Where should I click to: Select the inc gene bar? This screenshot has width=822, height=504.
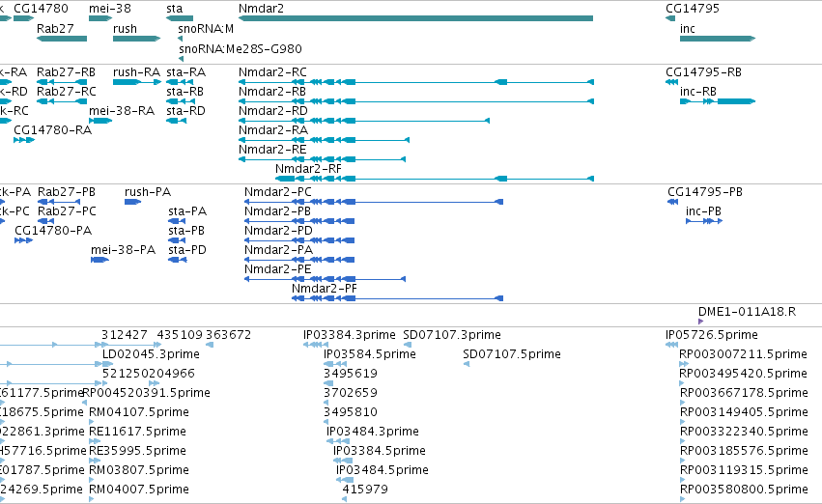[718, 39]
